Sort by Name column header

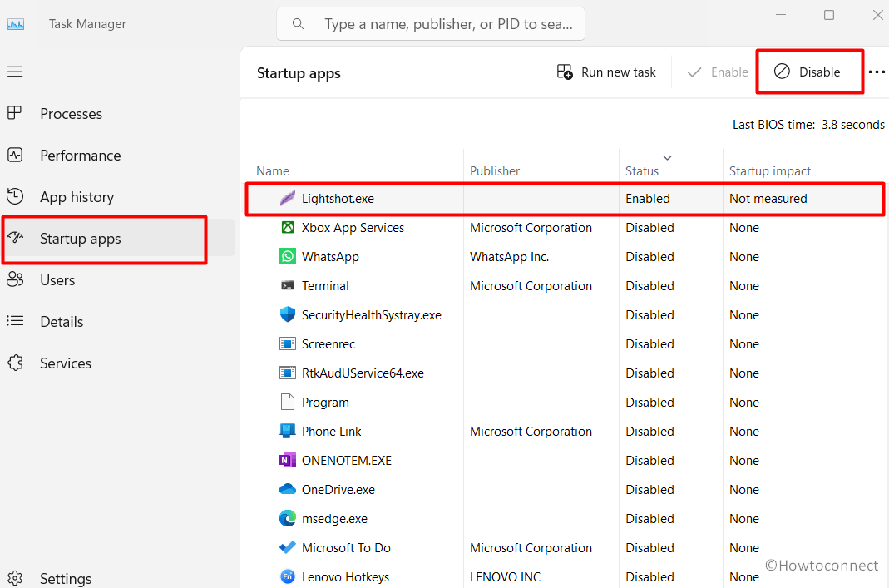(273, 171)
